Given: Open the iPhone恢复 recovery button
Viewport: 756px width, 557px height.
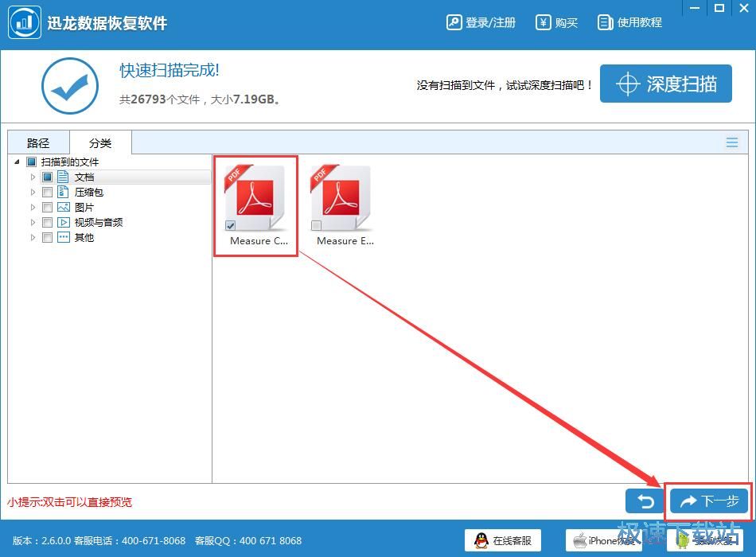Looking at the screenshot, I should (x=604, y=540).
